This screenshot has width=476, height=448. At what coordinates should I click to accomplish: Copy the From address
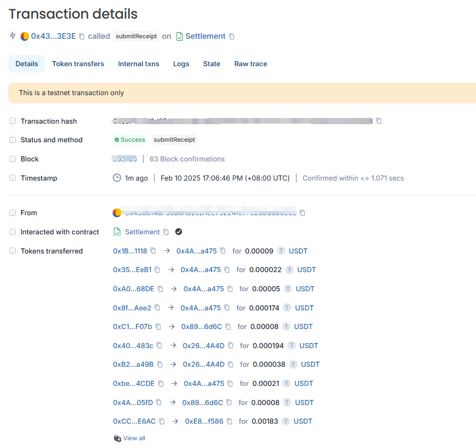pos(302,213)
